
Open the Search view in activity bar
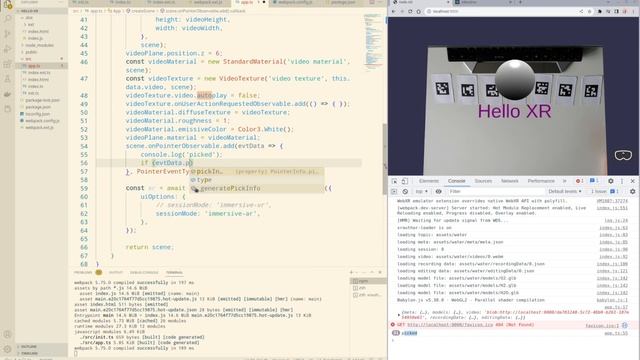[x=7, y=19]
